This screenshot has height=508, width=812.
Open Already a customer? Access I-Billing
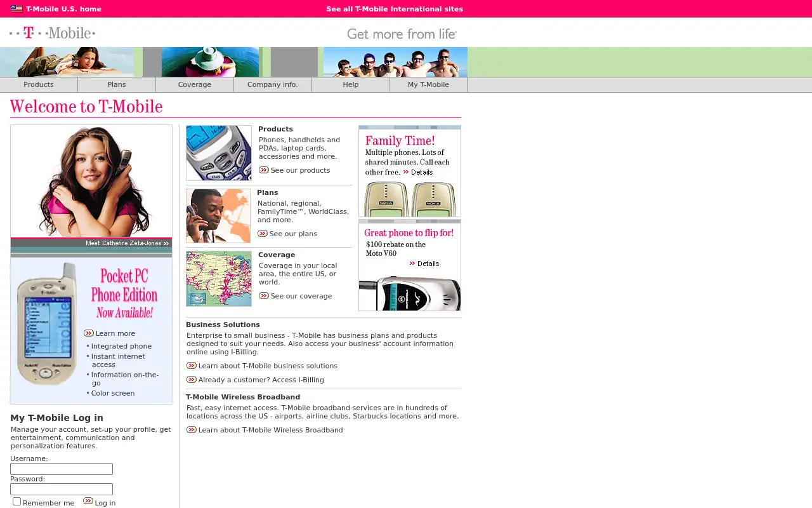tap(261, 380)
